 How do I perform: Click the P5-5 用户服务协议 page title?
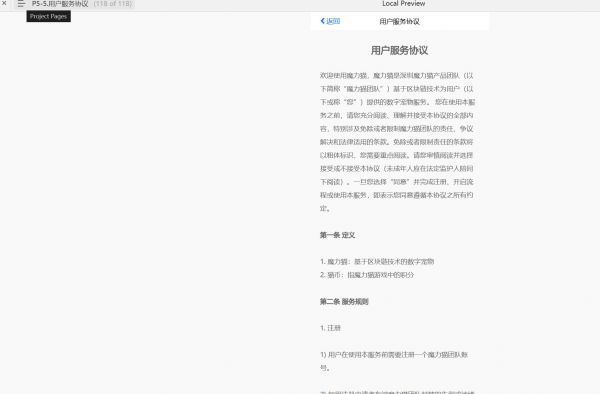60,4
